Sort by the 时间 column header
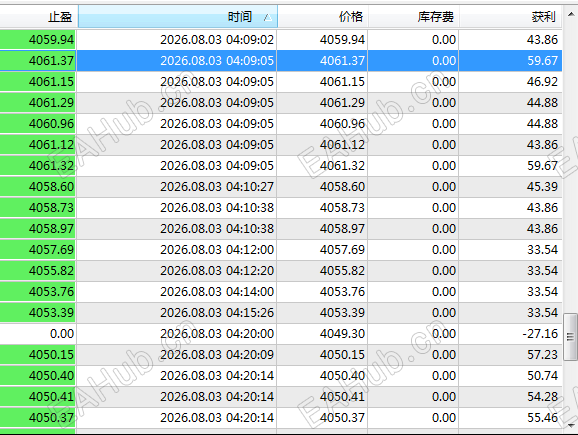The width and height of the screenshot is (578, 435). pyautogui.click(x=177, y=17)
